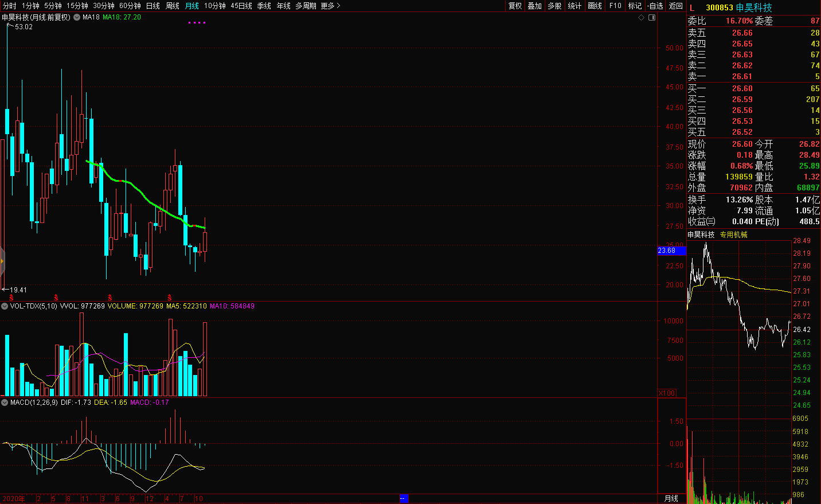
Task: Select the 60分钟 period tab
Action: [x=130, y=6]
